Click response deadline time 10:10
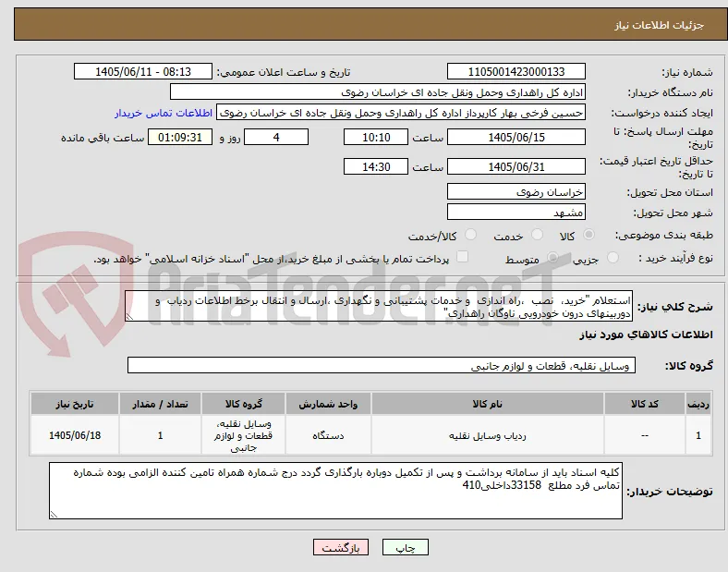Image resolution: width=728 pixels, height=572 pixels. coord(376,137)
